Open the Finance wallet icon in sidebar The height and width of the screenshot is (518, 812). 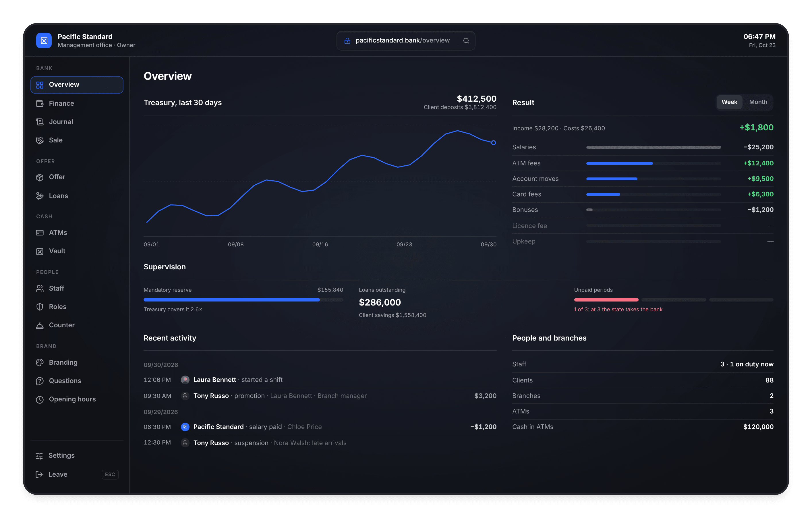(40, 104)
